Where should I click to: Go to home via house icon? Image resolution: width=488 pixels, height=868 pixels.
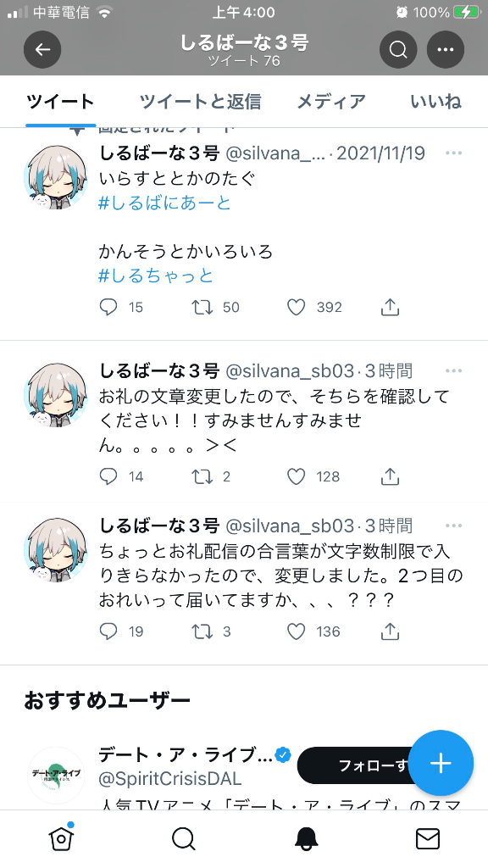[x=61, y=838]
